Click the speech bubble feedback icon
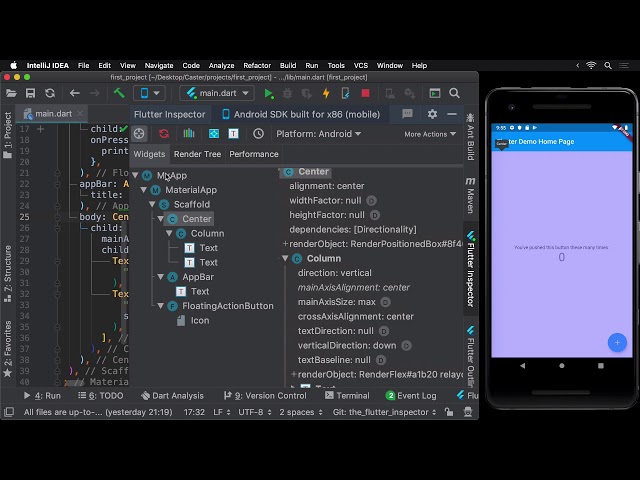Image resolution: width=640 pixels, height=480 pixels. coord(407,114)
